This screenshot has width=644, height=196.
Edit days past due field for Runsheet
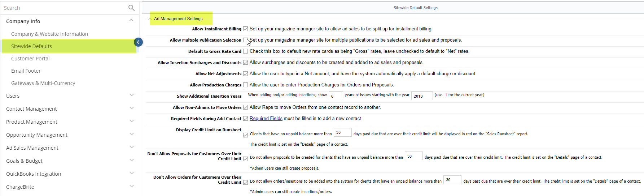342,132
